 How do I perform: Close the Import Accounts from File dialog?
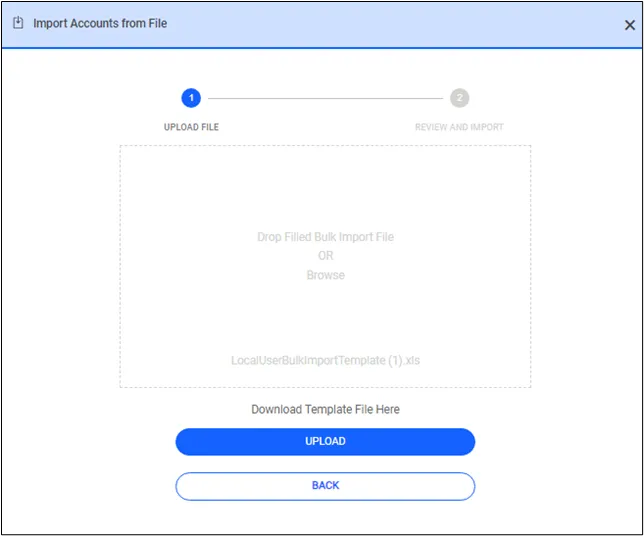(x=629, y=25)
